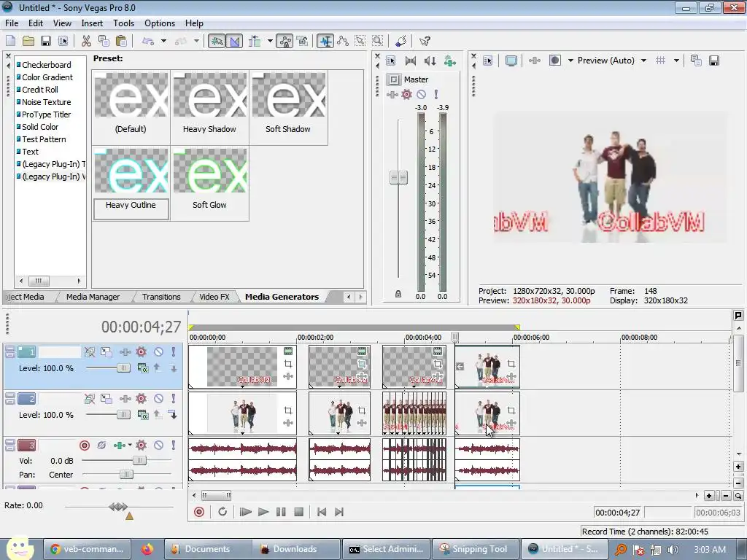Open a project with the folder icon
This screenshot has width=747, height=560.
pyautogui.click(x=28, y=41)
